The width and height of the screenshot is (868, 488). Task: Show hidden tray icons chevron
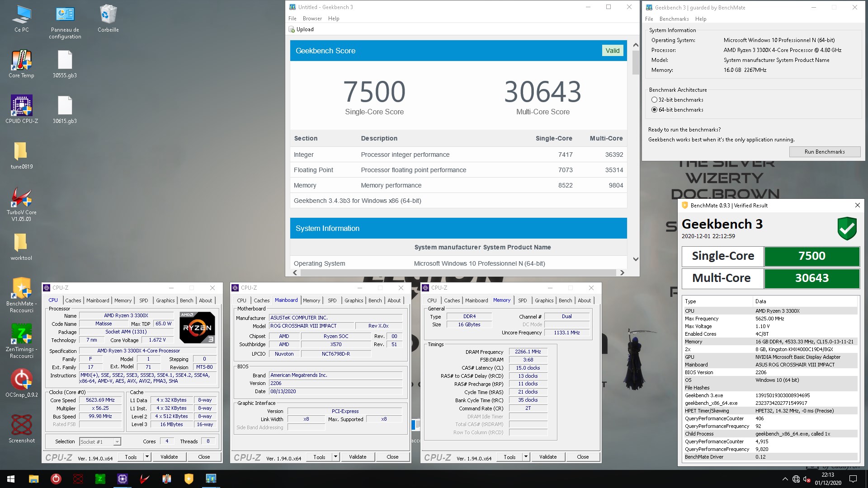785,479
